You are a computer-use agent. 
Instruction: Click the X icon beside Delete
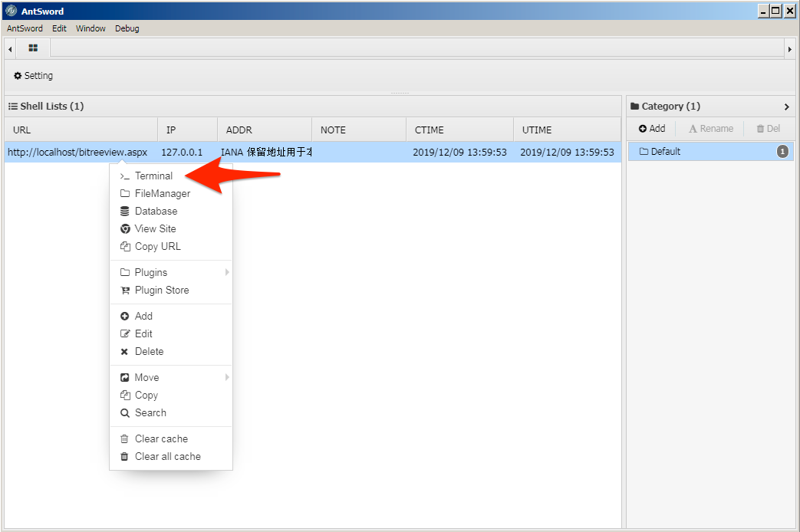coord(124,351)
